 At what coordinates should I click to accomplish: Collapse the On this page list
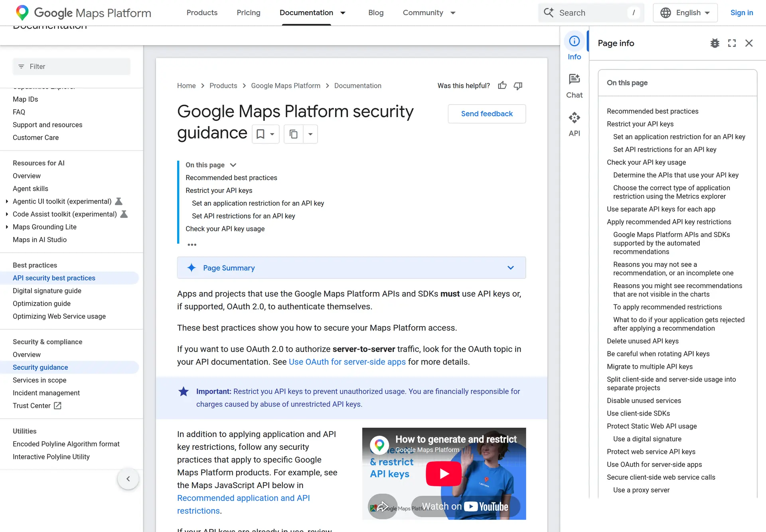(x=233, y=165)
